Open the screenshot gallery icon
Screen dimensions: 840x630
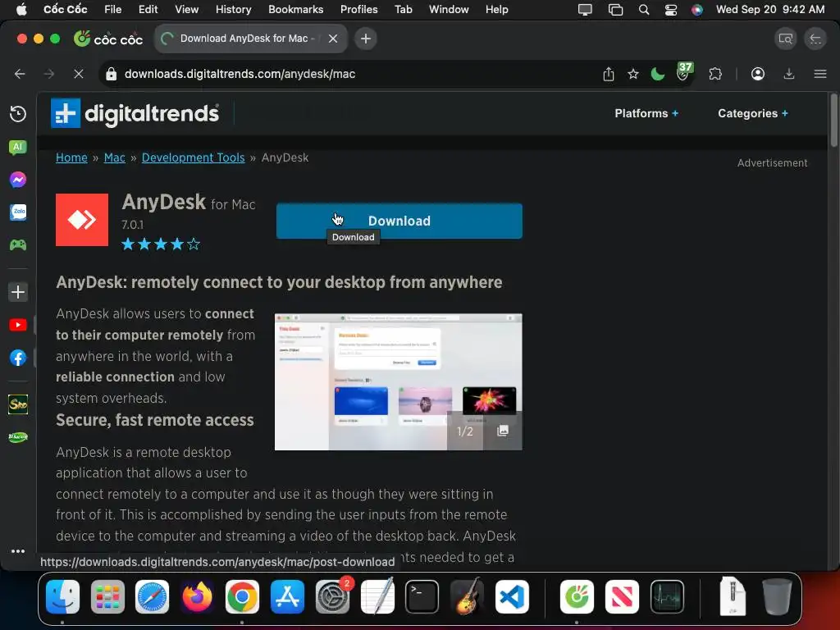(x=503, y=431)
